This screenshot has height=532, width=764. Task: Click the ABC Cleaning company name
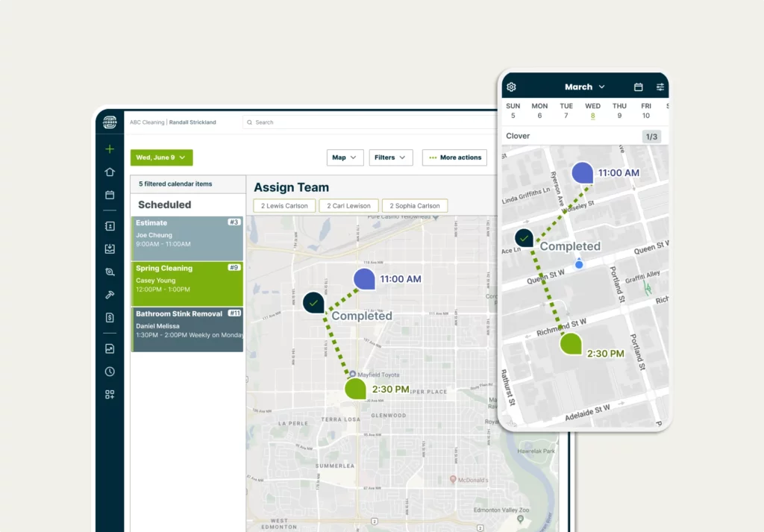pos(147,122)
